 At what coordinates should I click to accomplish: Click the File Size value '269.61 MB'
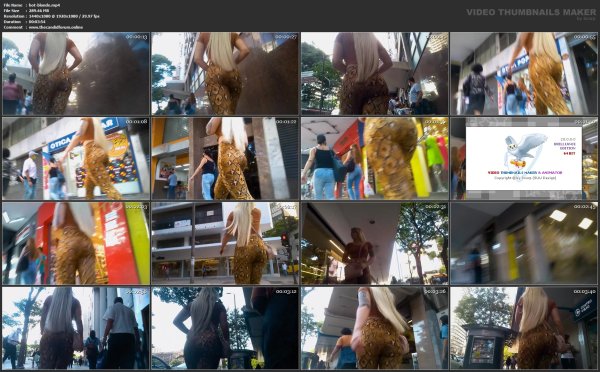[39, 11]
